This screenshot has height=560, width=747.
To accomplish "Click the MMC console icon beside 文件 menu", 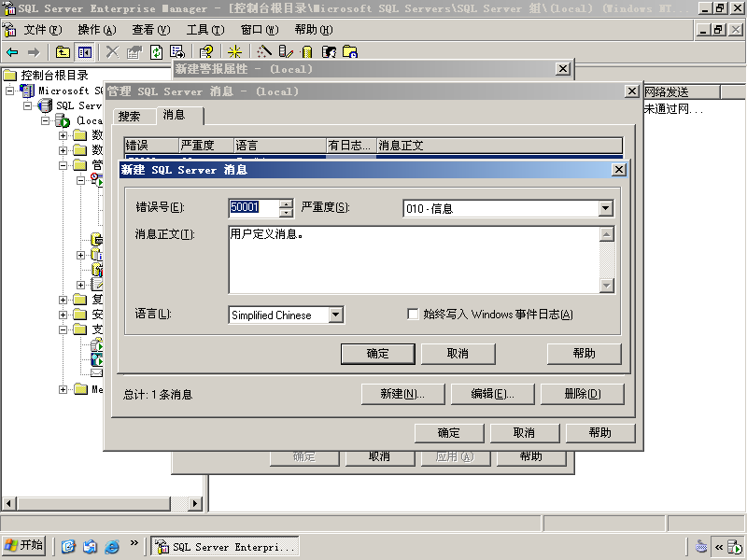I will click(9, 30).
